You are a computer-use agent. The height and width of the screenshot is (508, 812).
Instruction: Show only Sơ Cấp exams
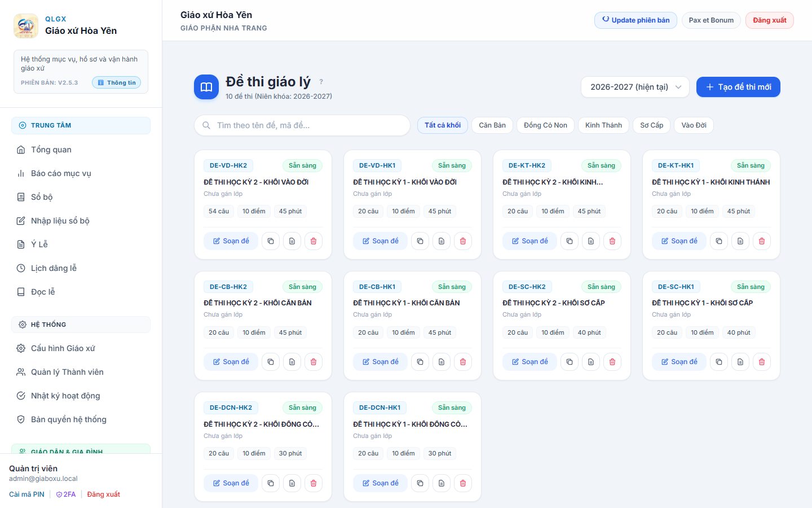click(x=652, y=125)
